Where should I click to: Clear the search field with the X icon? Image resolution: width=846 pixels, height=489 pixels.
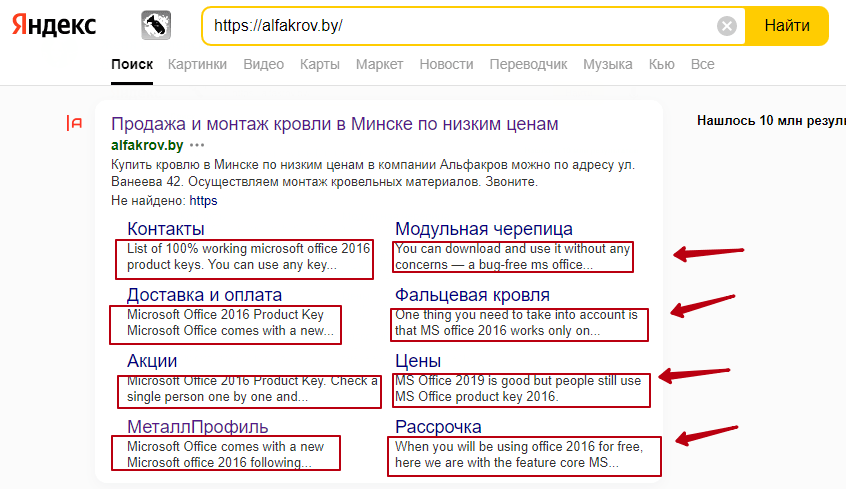pyautogui.click(x=727, y=25)
